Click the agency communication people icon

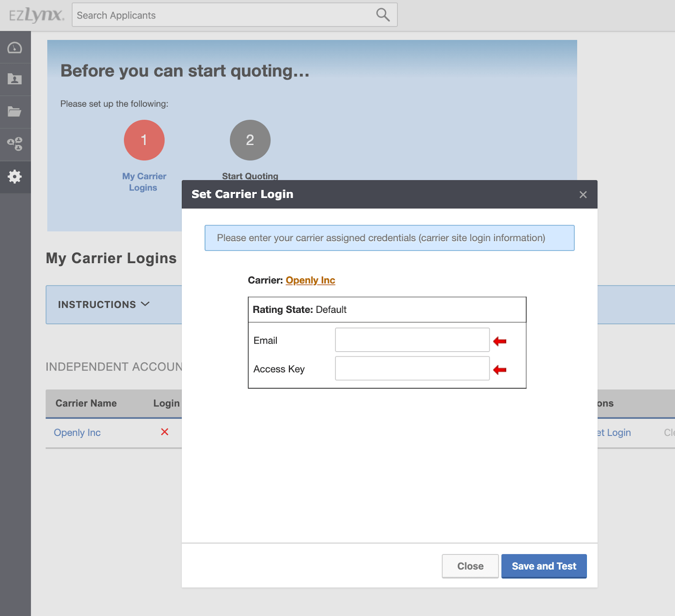pos(15,144)
